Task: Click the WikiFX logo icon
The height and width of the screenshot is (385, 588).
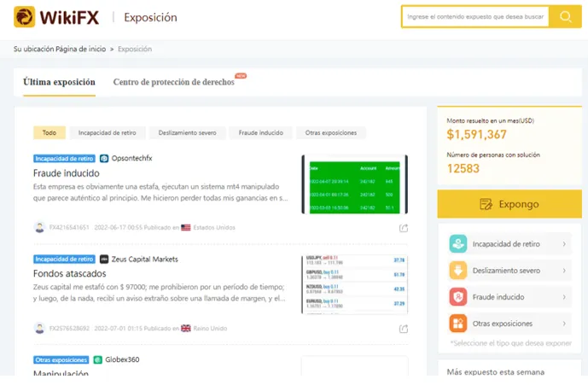Action: tap(25, 17)
